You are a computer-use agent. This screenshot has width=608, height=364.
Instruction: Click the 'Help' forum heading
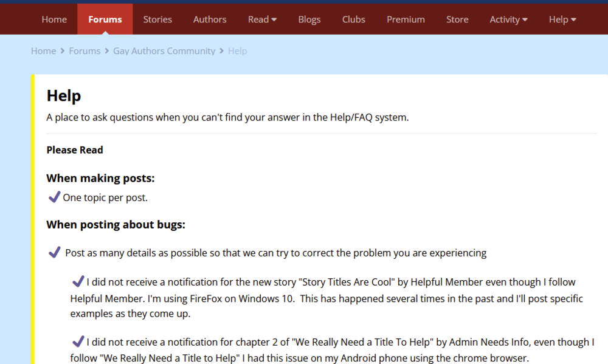[x=64, y=96]
